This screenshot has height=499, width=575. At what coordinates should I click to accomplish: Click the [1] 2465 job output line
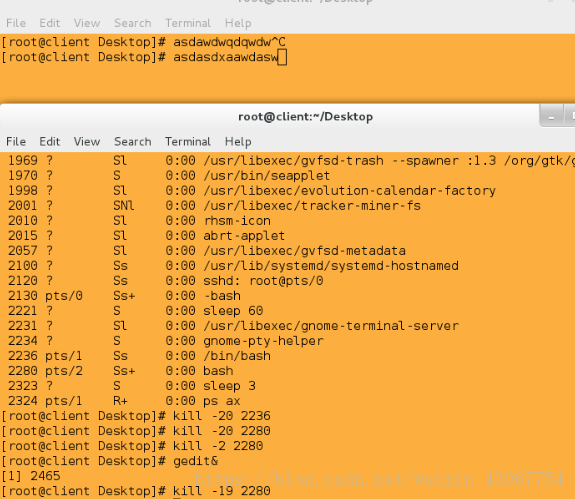coord(31,476)
